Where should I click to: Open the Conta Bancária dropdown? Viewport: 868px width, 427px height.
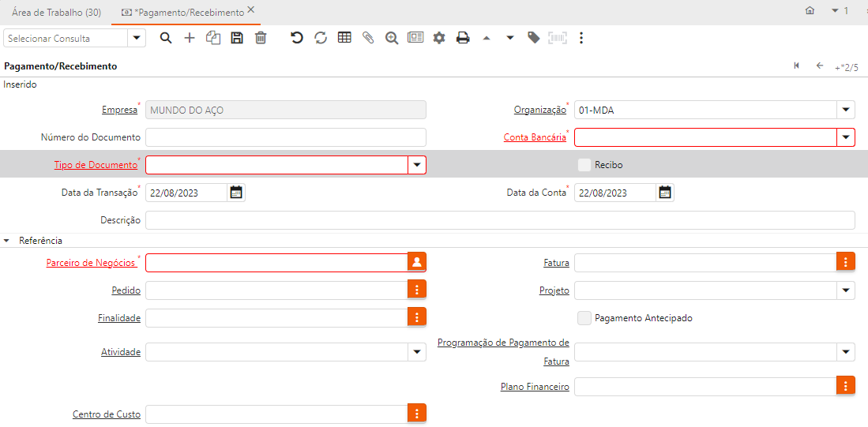point(846,137)
